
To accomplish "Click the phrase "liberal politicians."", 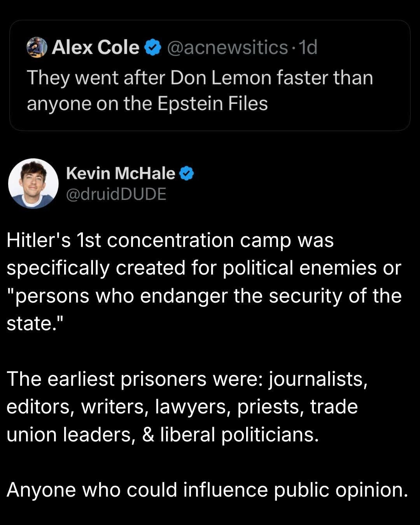I will coord(239,435).
